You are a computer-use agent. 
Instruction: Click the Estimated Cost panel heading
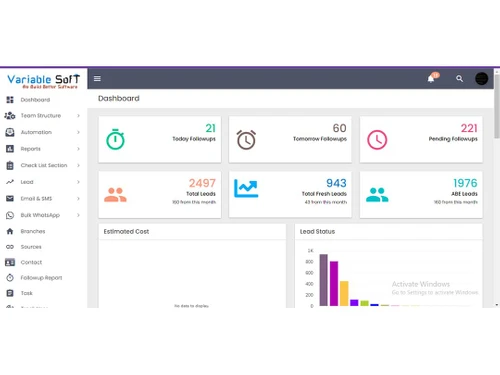[x=126, y=231]
